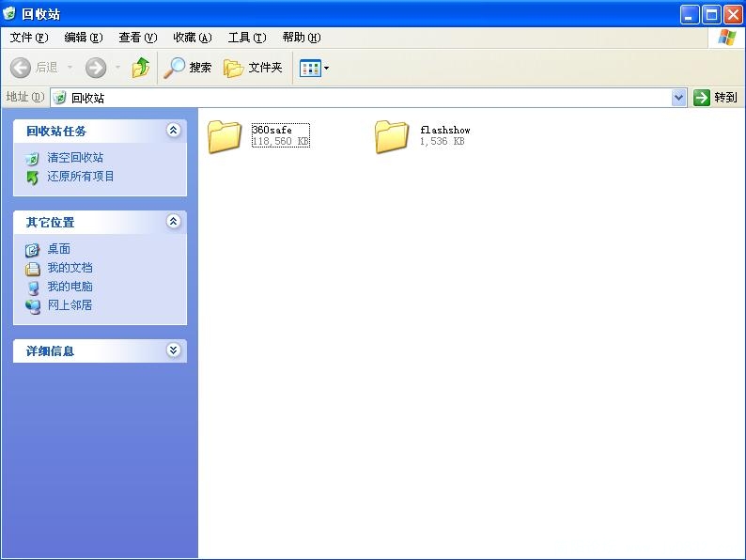Open the 查看(V) menu
746x560 pixels.
pos(137,37)
